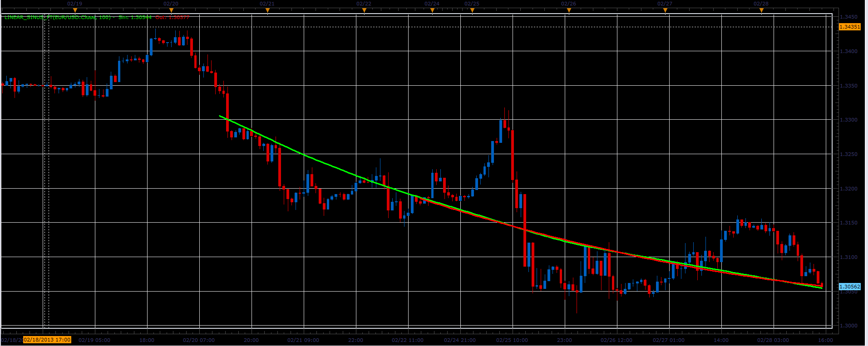Click the 1.3150 price axis label
Image resolution: width=868 pixels, height=346 pixels.
click(848, 223)
